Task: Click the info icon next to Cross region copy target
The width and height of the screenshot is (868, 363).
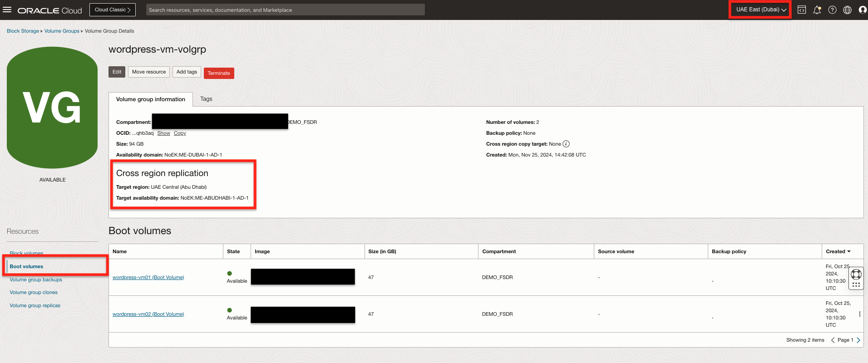Action: 566,144
